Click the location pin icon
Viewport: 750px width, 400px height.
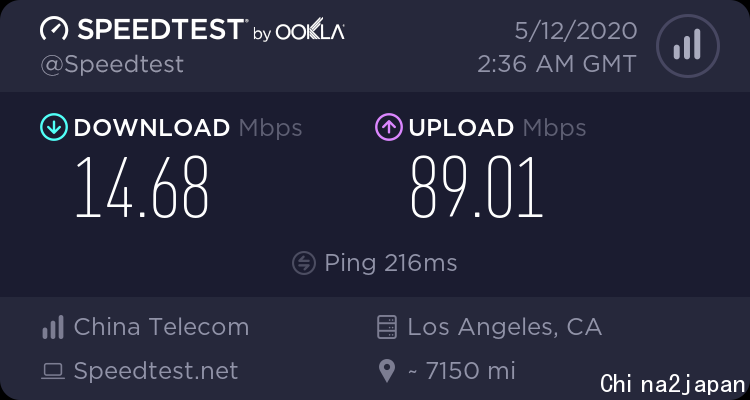click(x=387, y=371)
